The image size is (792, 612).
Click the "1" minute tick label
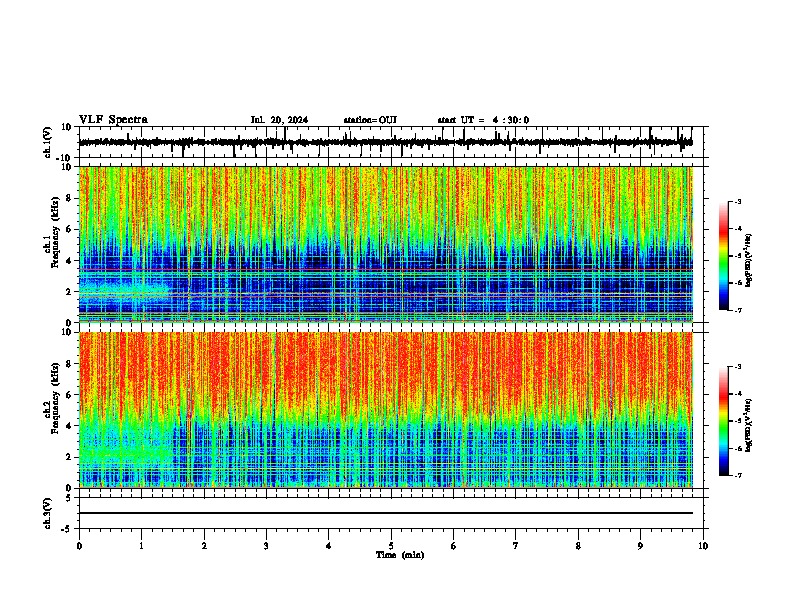click(142, 546)
